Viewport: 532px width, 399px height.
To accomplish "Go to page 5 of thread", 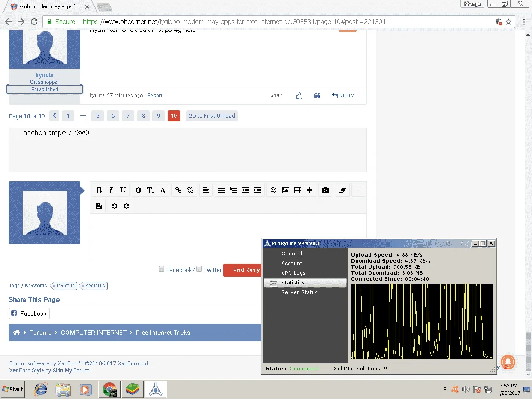I will [x=98, y=116].
